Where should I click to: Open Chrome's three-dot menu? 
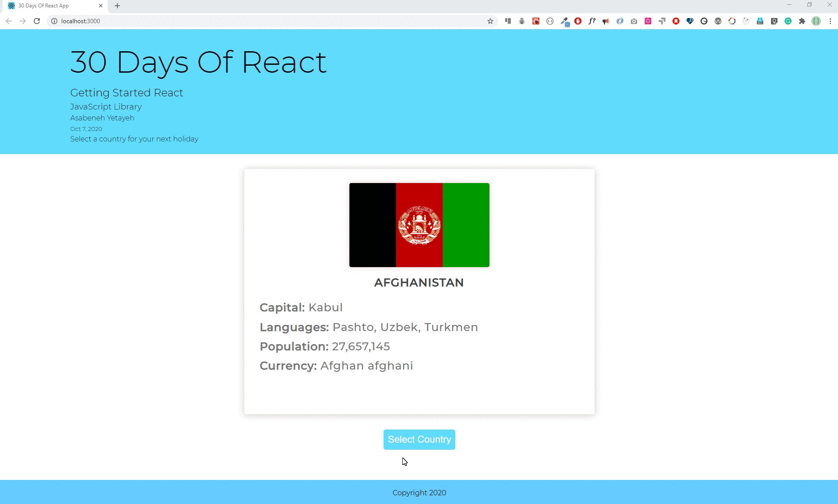(830, 21)
